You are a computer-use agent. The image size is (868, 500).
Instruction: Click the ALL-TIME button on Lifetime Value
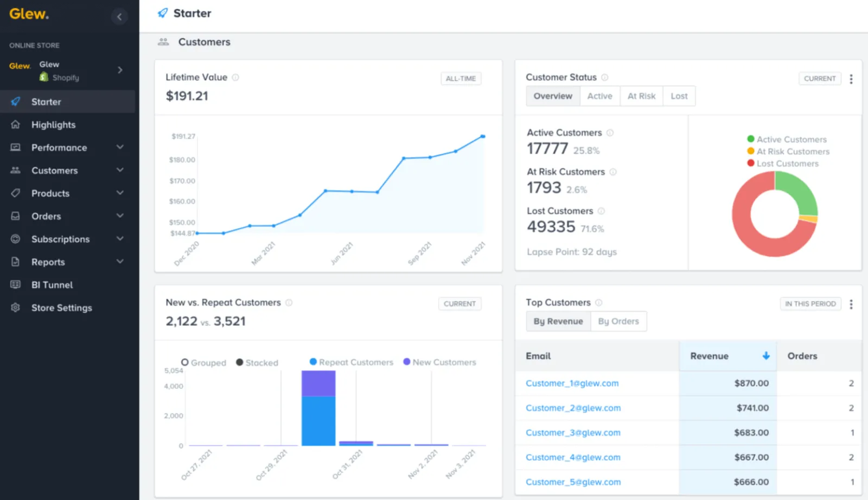point(461,79)
